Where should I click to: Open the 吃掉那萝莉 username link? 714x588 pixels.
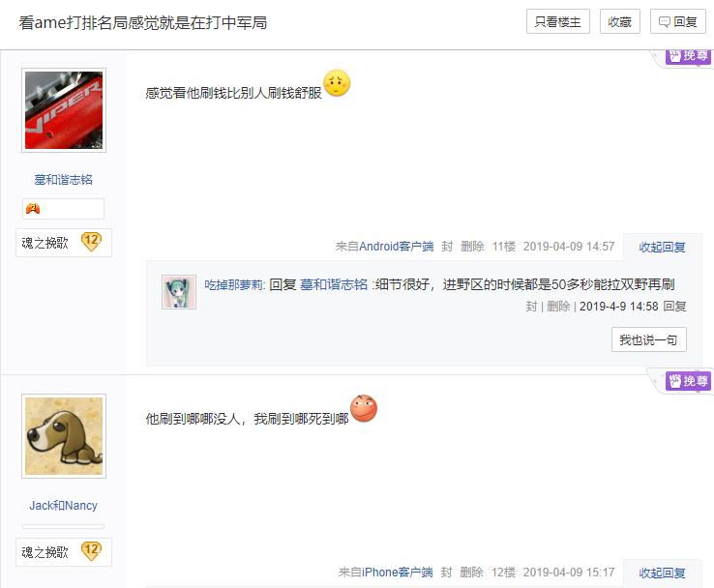233,285
